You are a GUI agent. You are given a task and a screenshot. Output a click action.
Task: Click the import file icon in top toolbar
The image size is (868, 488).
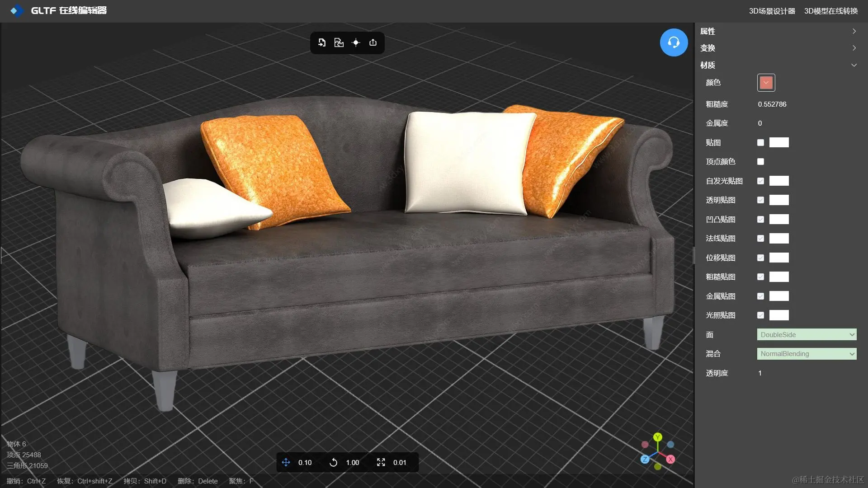pyautogui.click(x=322, y=42)
